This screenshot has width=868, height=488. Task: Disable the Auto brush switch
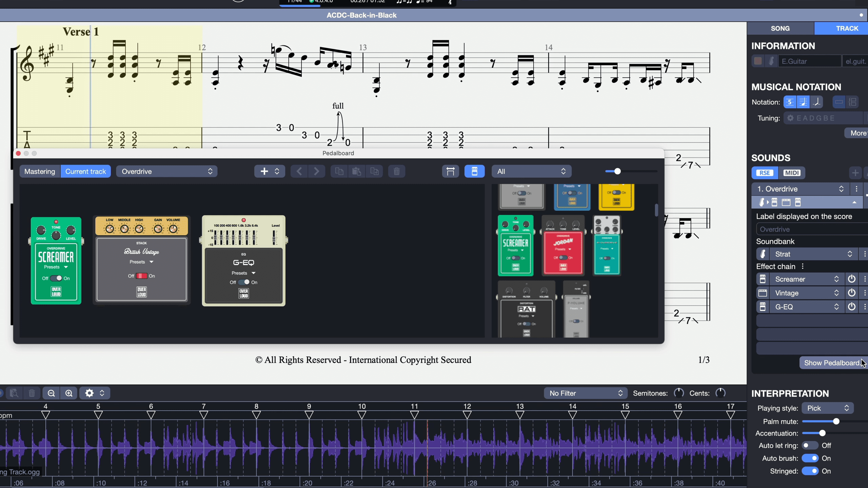click(x=810, y=459)
